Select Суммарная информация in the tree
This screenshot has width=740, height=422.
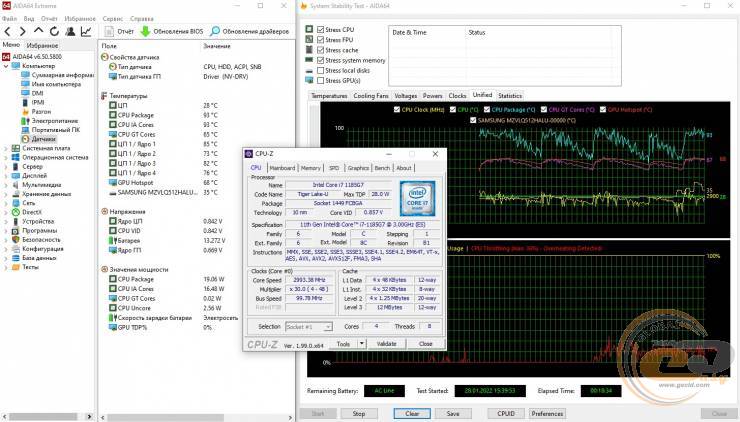click(62, 75)
